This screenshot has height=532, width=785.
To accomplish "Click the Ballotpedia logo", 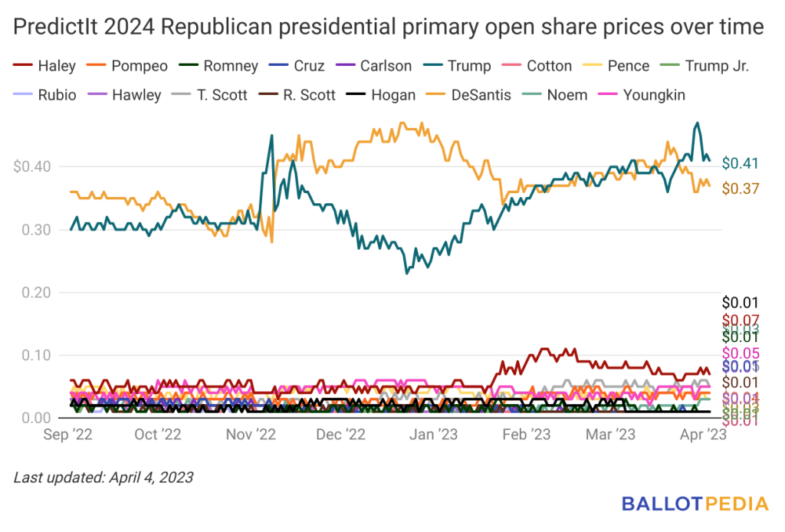I will [x=695, y=504].
